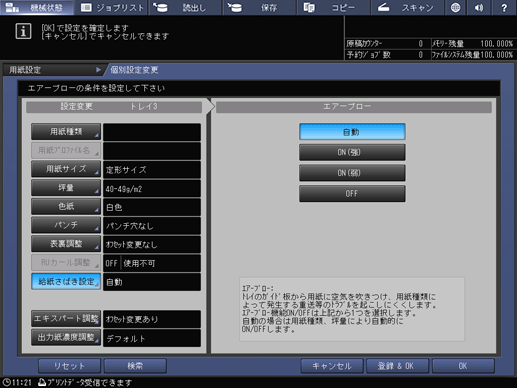Click the 使用不可 curl adjustment value
Image resolution: width=517 pixels, height=388 pixels.
pos(139,263)
